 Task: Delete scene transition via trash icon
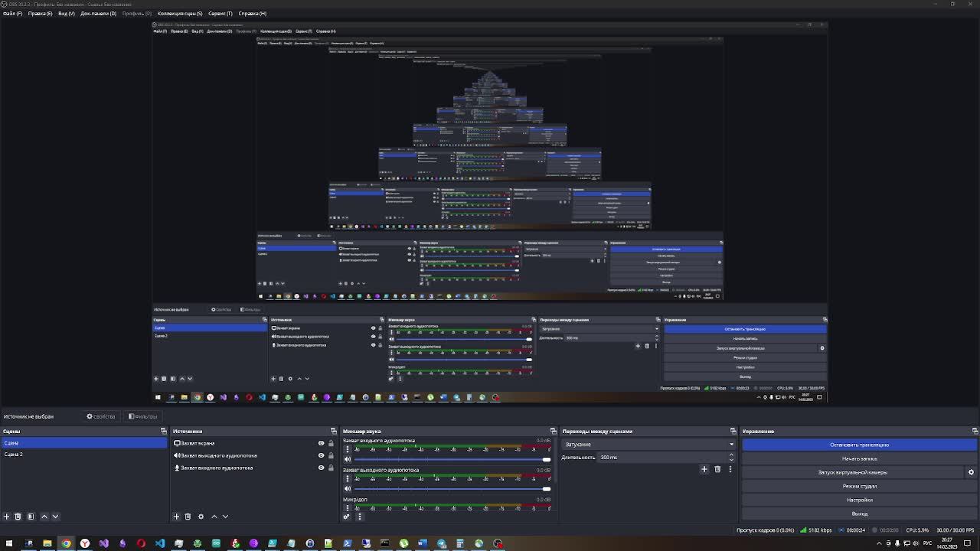click(x=717, y=469)
